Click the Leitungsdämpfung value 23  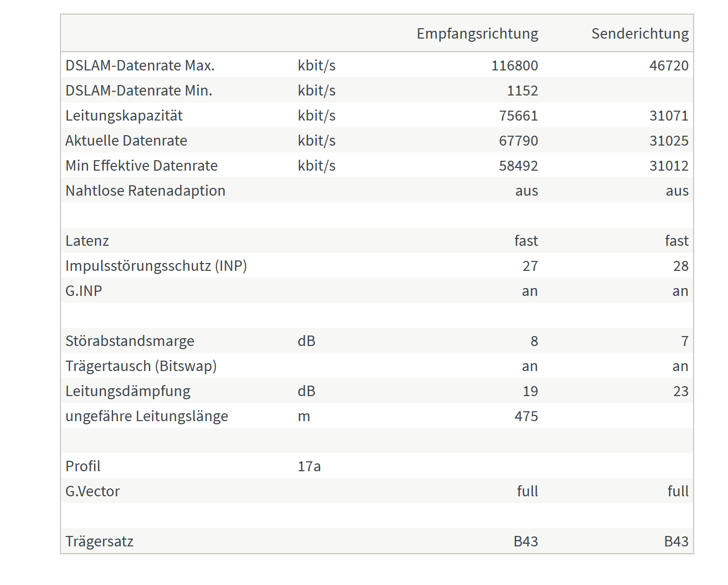coord(681,391)
